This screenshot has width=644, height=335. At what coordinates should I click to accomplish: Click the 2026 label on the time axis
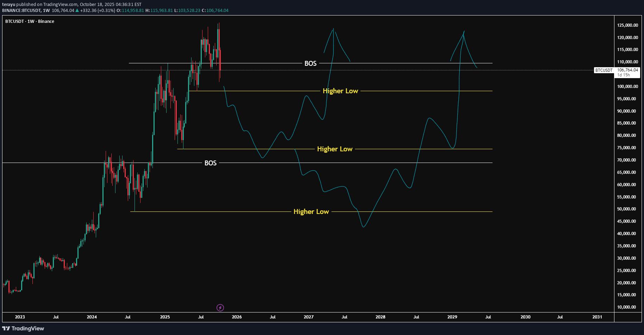tap(237, 317)
